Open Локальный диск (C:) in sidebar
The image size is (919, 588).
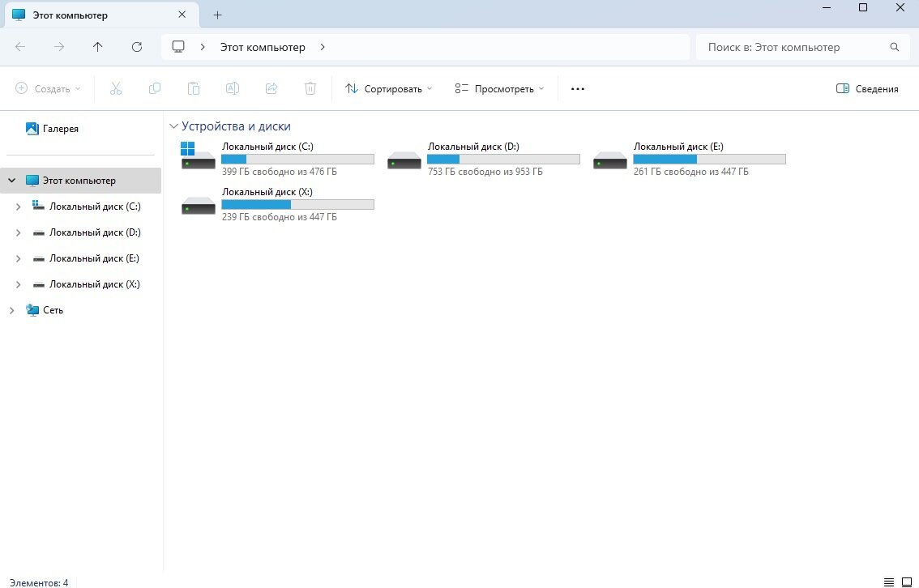pos(95,207)
